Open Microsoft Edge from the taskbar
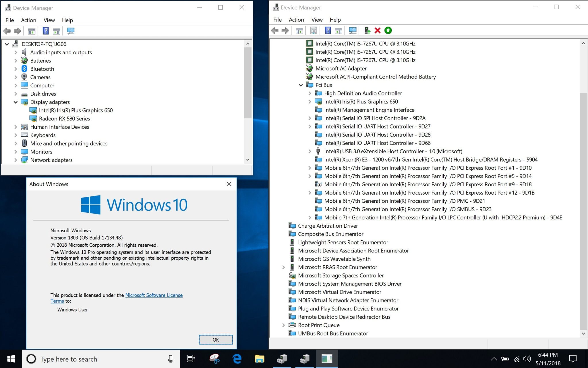The width and height of the screenshot is (588, 368). [x=237, y=359]
